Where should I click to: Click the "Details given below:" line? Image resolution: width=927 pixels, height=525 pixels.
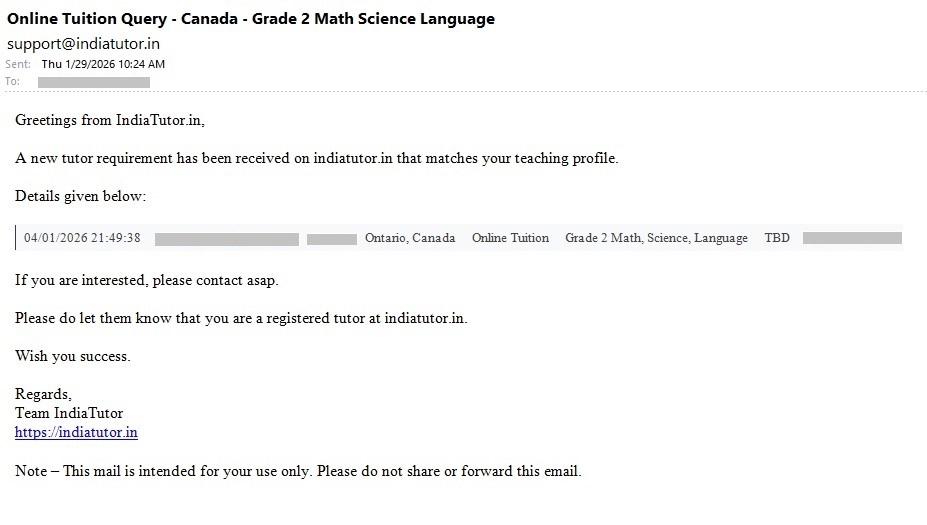tap(80, 196)
